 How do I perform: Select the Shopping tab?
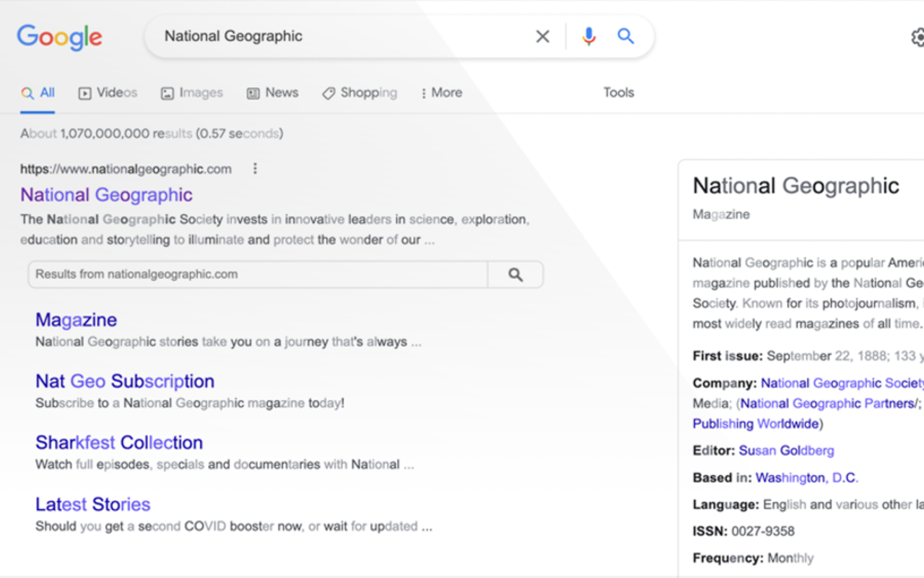coord(359,92)
